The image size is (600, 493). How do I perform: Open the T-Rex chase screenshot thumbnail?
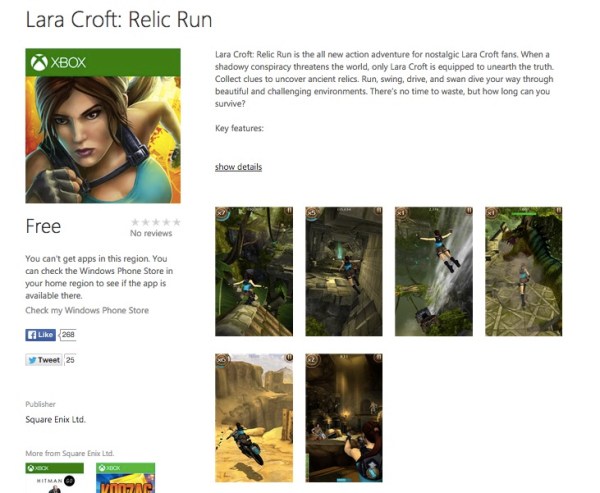pyautogui.click(x=524, y=271)
